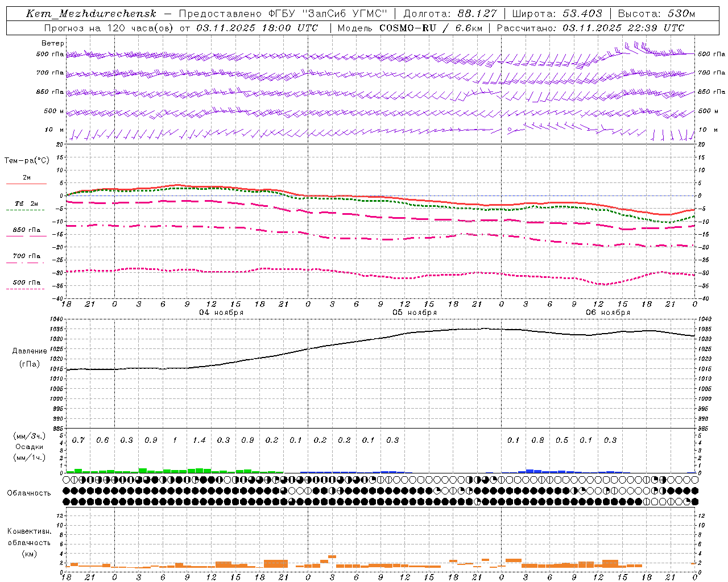Click the (мм/3ч.) precipitation unit label
The image size is (728, 582).
pos(29,436)
